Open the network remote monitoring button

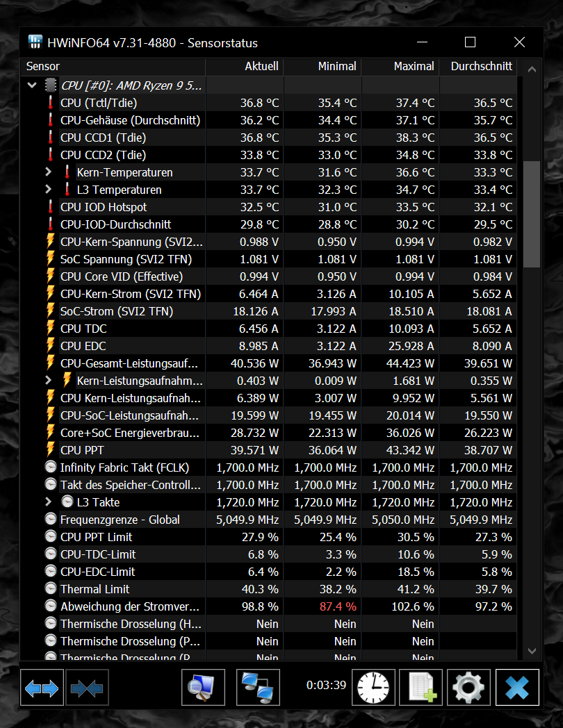(x=258, y=688)
